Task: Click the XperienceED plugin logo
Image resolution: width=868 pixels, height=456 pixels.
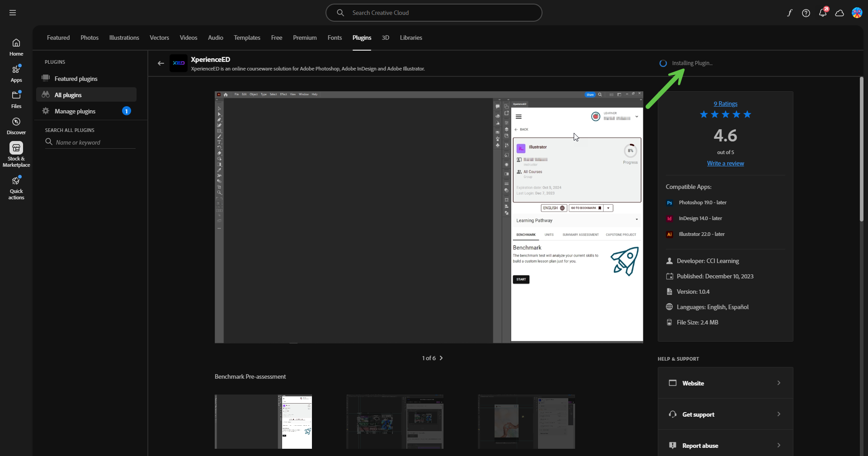Action: 179,63
